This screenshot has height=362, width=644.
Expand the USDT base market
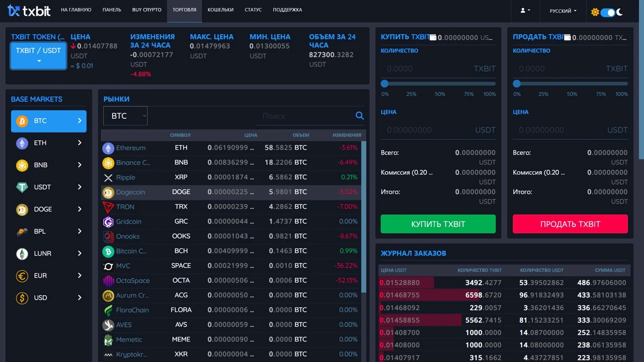[49, 187]
